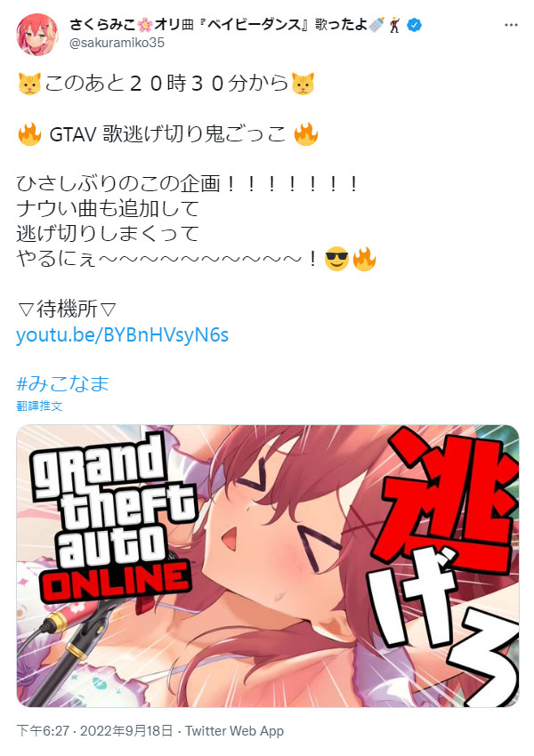Open the @sakuramiko35 handle
Viewport: 534px width, 756px height.
click(x=117, y=43)
